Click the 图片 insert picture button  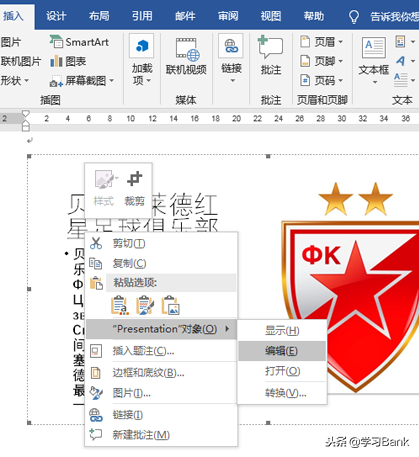pos(11,42)
